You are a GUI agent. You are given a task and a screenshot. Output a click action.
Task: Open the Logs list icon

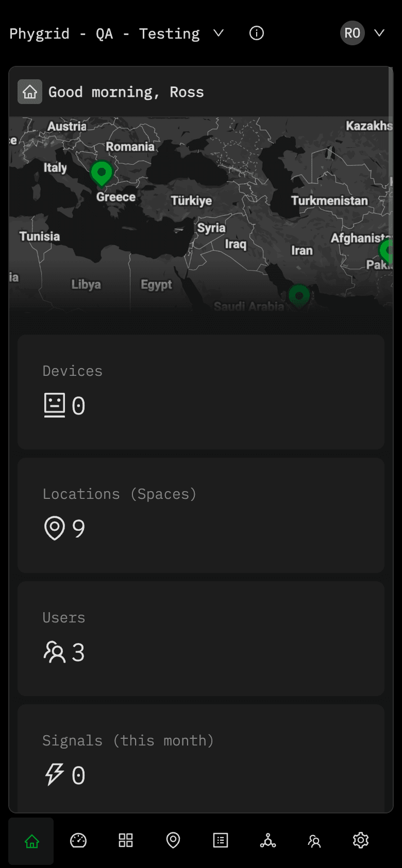(x=220, y=841)
